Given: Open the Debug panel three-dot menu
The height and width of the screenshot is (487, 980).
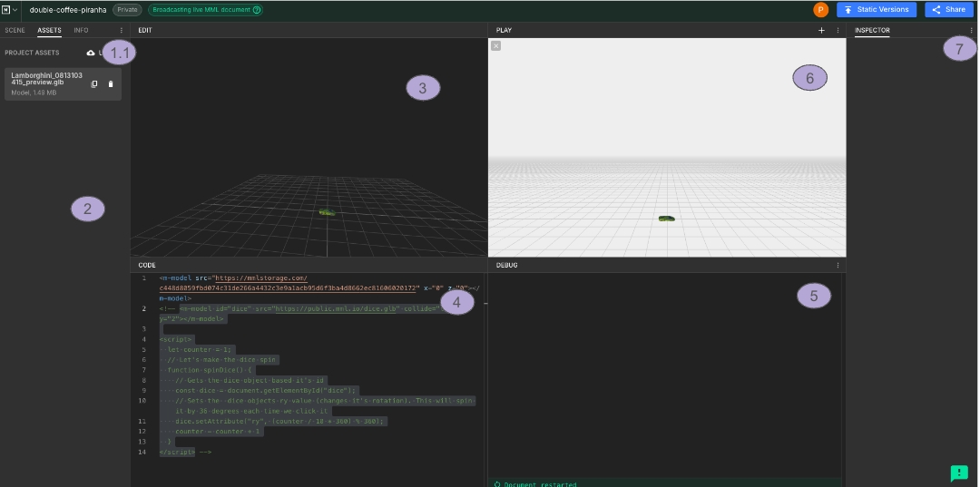Looking at the screenshot, I should [837, 265].
